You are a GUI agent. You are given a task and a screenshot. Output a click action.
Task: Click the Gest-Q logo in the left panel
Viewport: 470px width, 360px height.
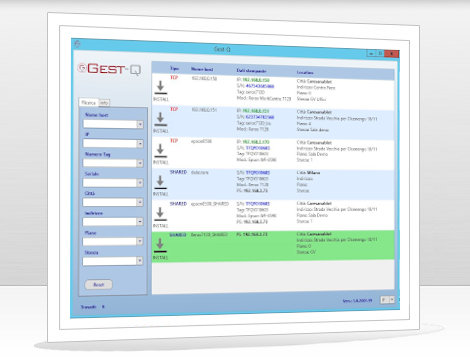click(x=109, y=69)
